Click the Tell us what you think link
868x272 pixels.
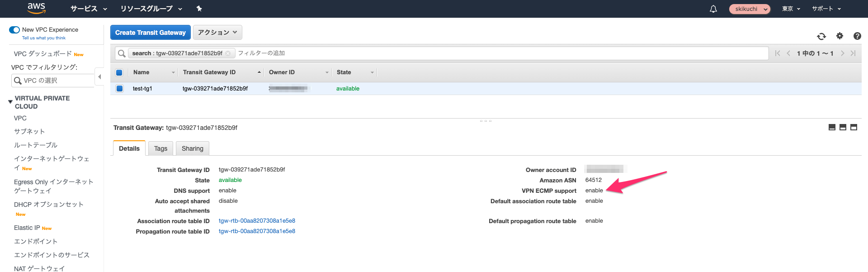(x=44, y=38)
